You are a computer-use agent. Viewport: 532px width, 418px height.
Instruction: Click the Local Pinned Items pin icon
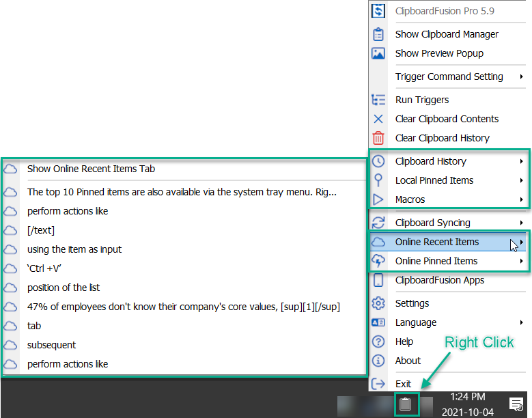pos(378,180)
